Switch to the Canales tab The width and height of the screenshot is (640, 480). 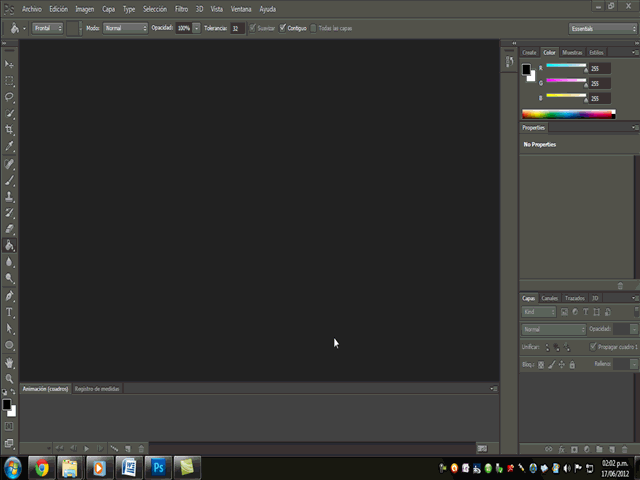pos(549,298)
